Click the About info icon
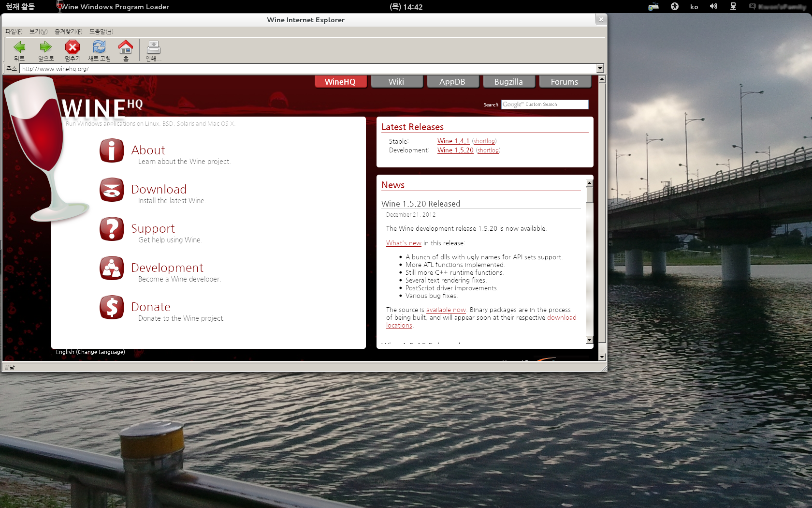The height and width of the screenshot is (508, 812). point(112,150)
